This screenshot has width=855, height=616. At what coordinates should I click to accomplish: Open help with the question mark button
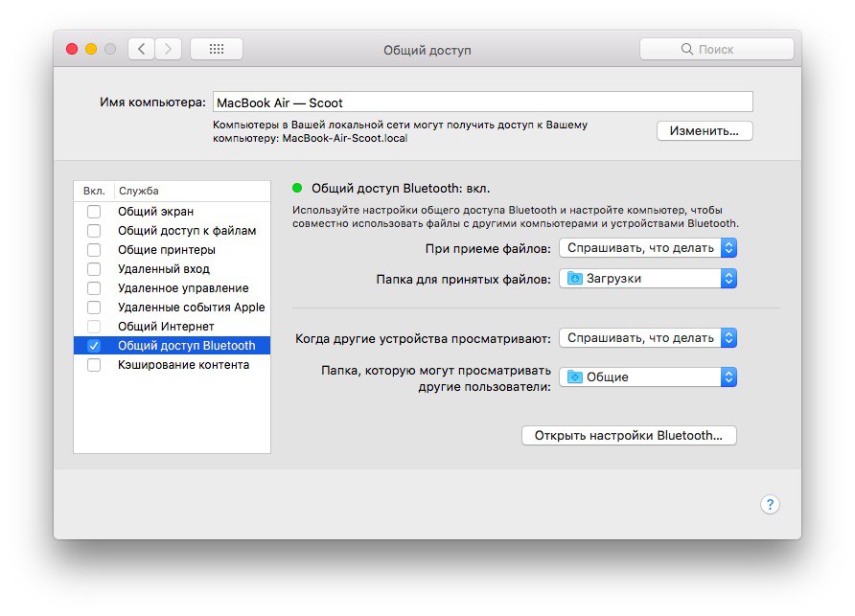click(x=770, y=504)
